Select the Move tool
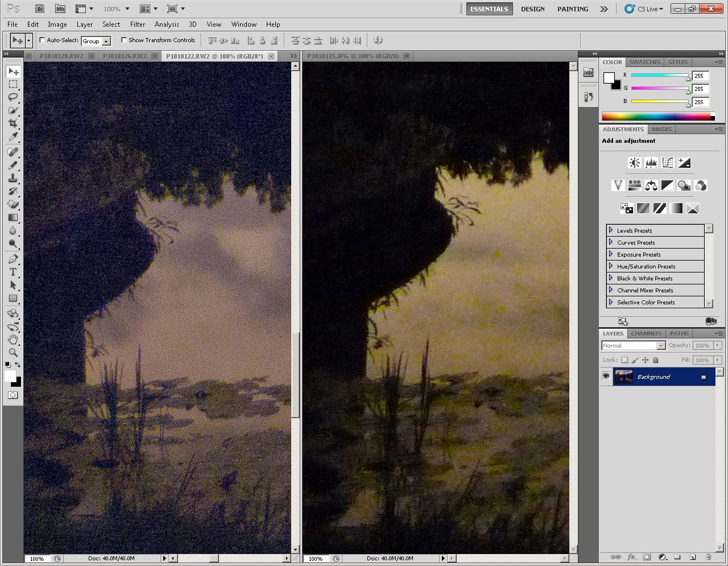The width and height of the screenshot is (728, 566). [x=13, y=71]
